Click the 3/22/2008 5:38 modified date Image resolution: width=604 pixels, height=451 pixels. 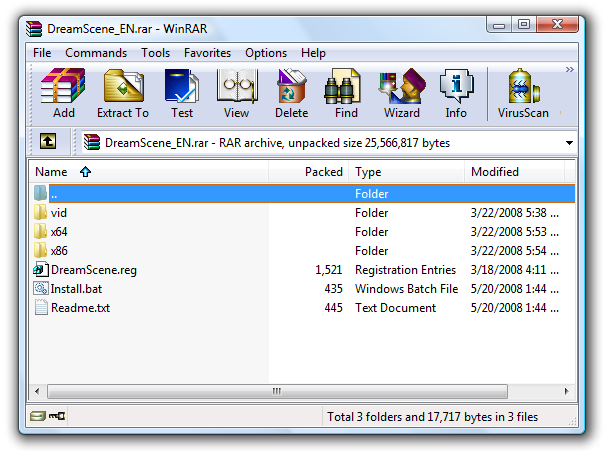[x=514, y=213]
